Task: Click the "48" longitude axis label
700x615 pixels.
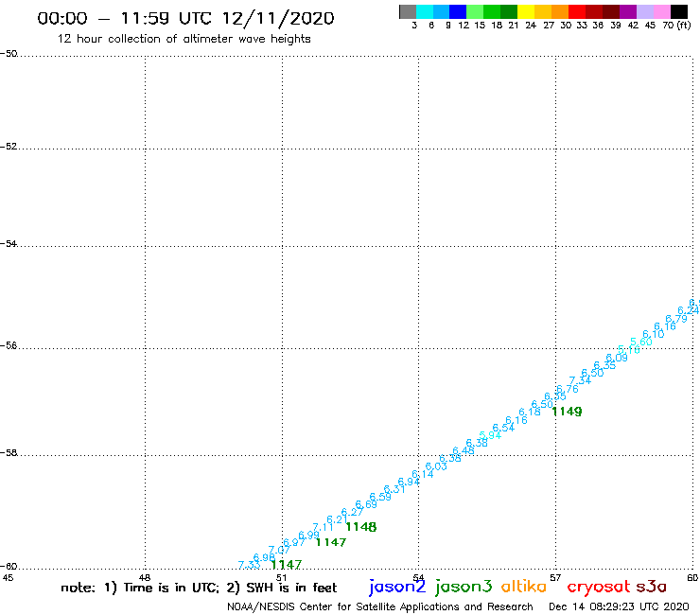Action: tap(144, 577)
